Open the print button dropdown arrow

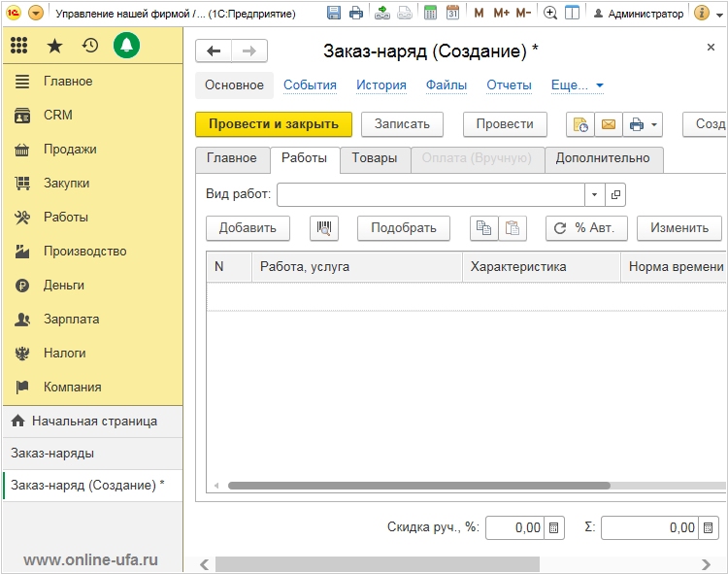click(655, 124)
